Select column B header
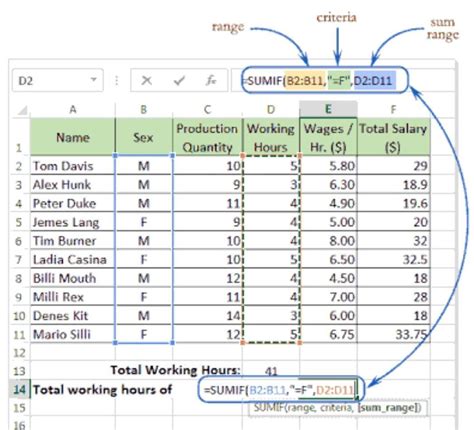The width and height of the screenshot is (474, 430). pos(144,110)
